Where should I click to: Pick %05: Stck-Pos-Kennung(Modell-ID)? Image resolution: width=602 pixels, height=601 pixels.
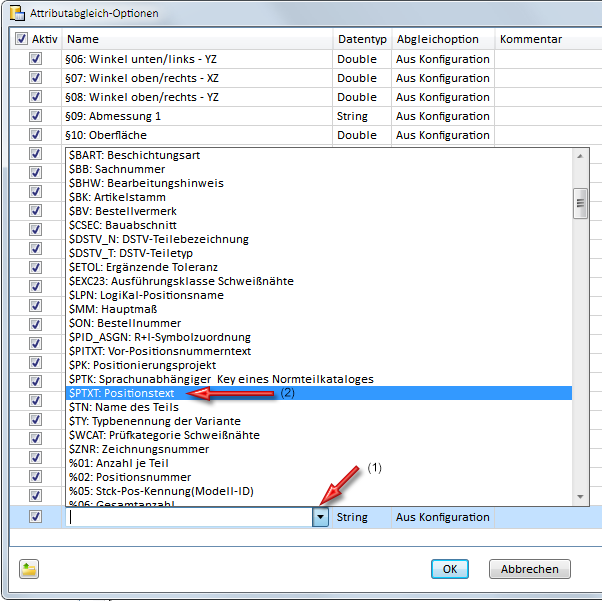(x=319, y=491)
